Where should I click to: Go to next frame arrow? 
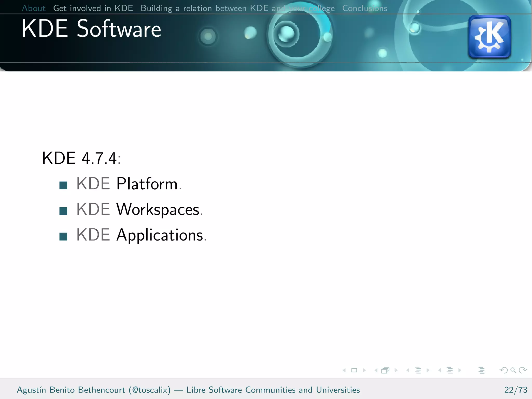pos(396,370)
